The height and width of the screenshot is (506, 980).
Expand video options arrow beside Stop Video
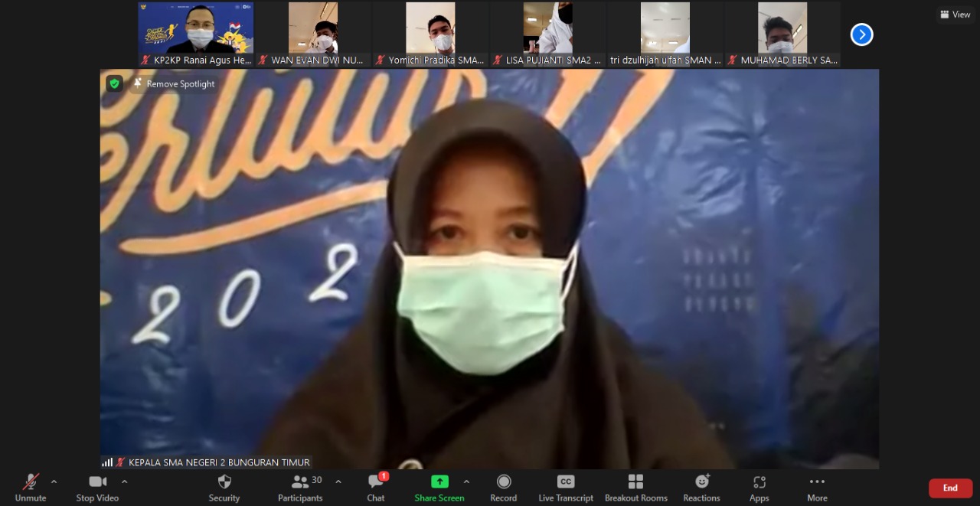click(x=125, y=482)
